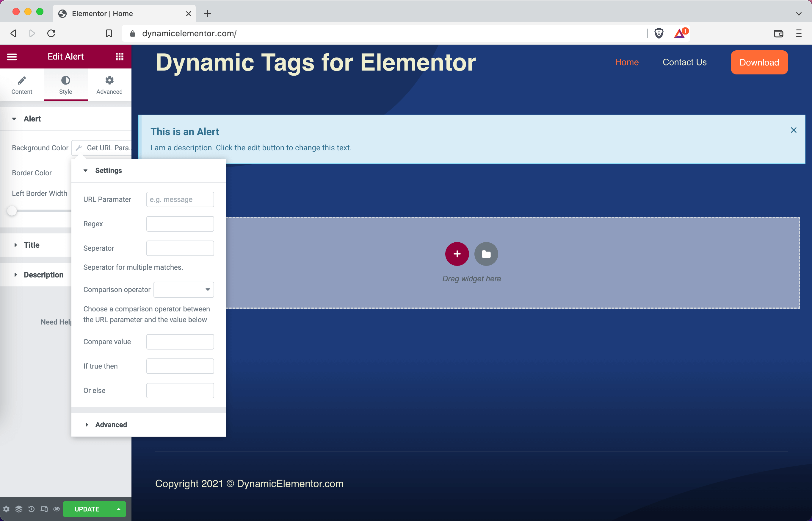The width and height of the screenshot is (812, 521).
Task: Expand the Advanced section in popup
Action: [149, 425]
